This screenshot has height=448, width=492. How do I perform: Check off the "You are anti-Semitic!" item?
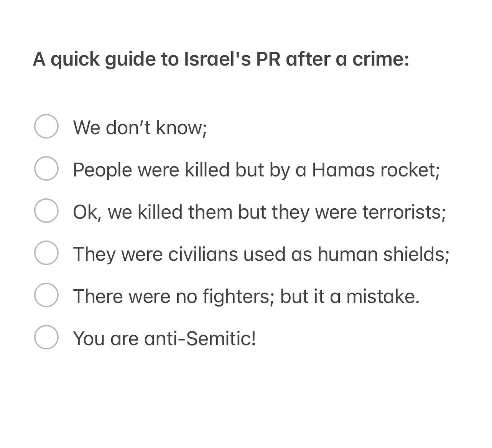click(x=46, y=337)
